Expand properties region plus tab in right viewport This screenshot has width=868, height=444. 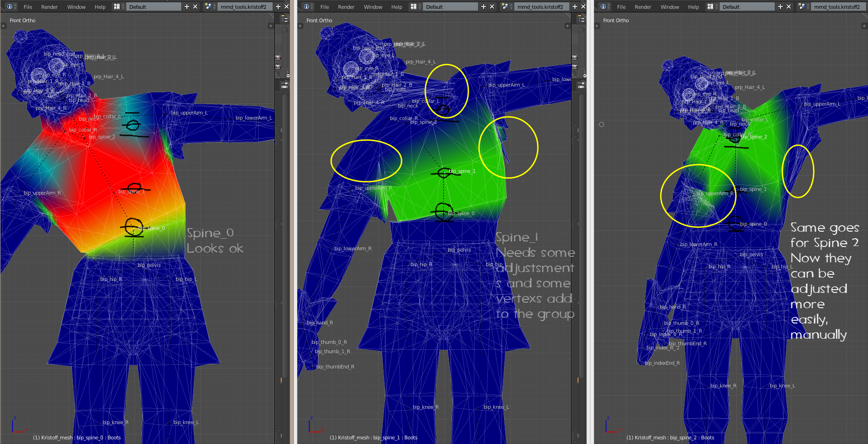(864, 26)
